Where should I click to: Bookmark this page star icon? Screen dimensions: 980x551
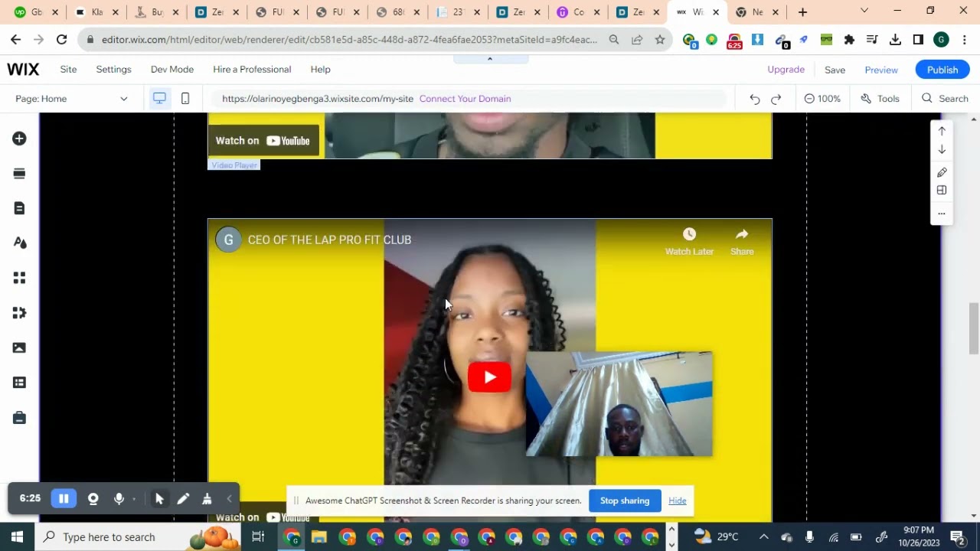(659, 40)
